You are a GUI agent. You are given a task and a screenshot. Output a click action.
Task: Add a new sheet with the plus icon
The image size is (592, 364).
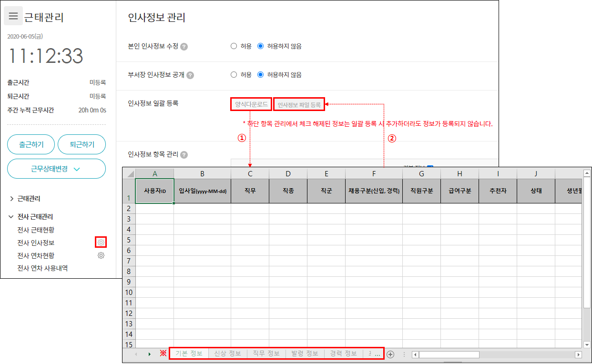click(x=390, y=354)
